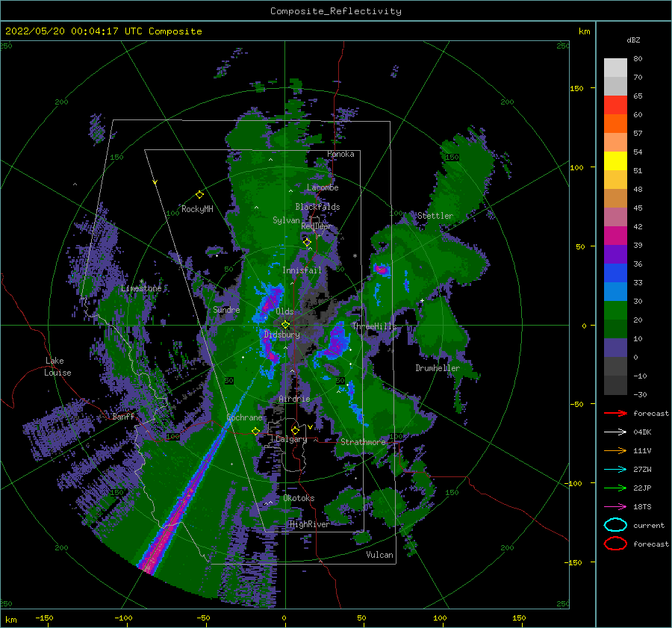
Task: Click the 57 value on dBZ scale
Action: click(638, 134)
